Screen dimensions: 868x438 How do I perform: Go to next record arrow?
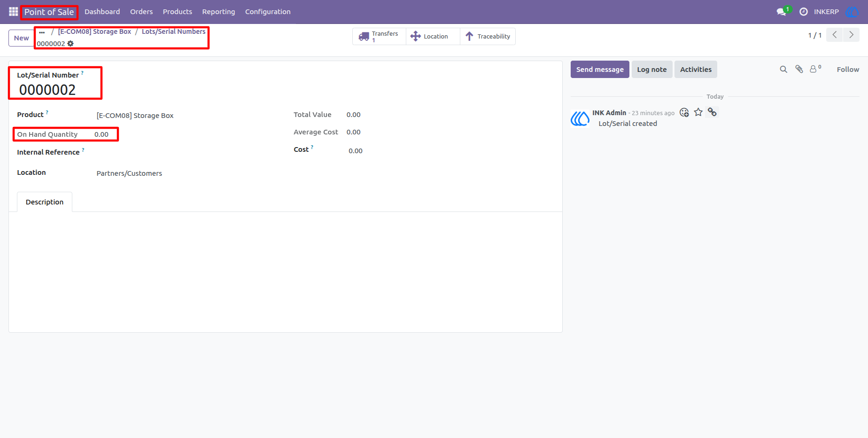coord(851,35)
